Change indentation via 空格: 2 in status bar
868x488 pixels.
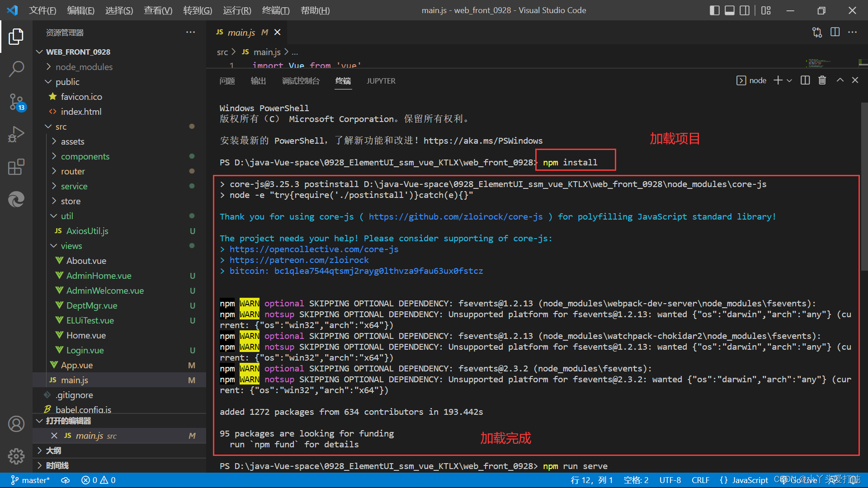point(636,480)
